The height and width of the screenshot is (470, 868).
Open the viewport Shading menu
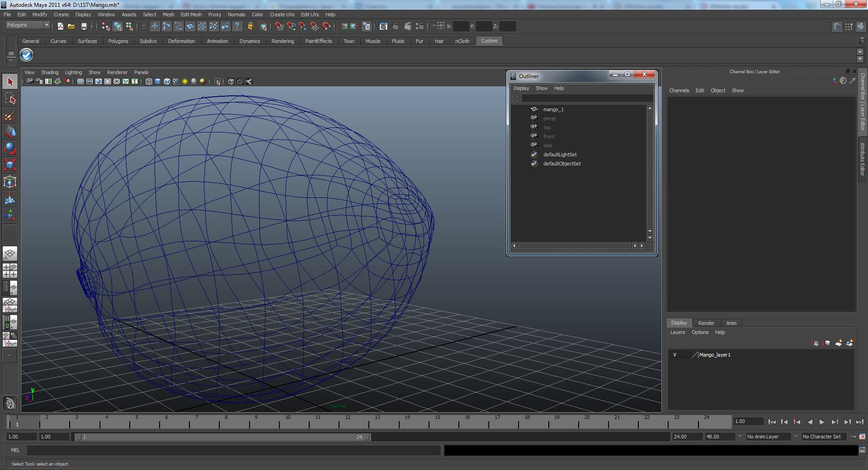pos(50,72)
